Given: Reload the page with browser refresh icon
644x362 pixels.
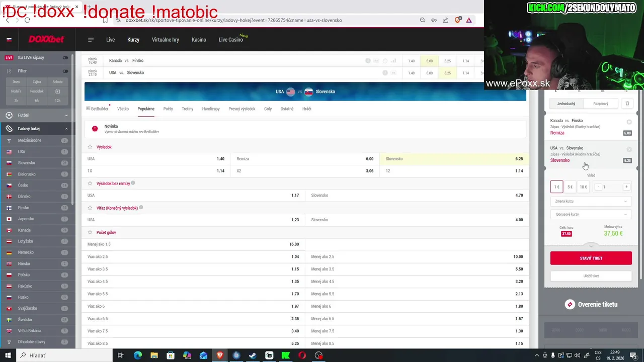Looking at the screenshot, I should point(27,20).
